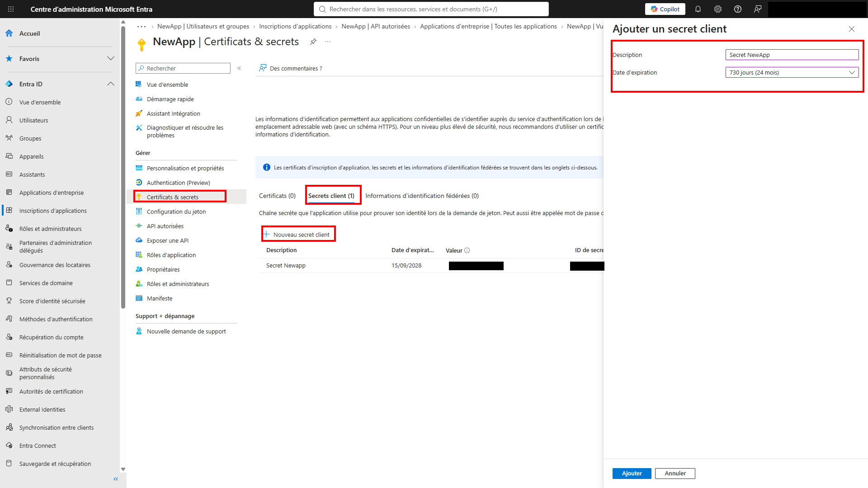The width and height of the screenshot is (868, 488).
Task: Expand the Favoris section chevron
Action: [x=111, y=59]
